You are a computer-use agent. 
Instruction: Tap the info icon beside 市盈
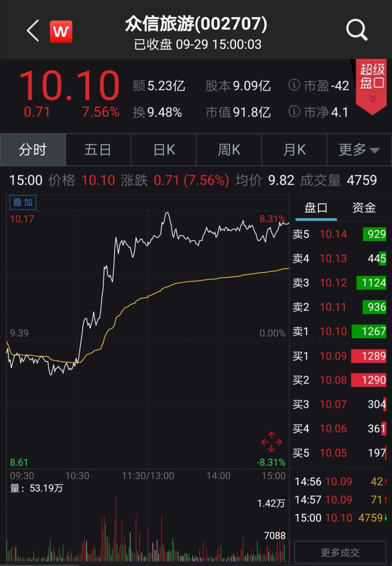(x=294, y=85)
